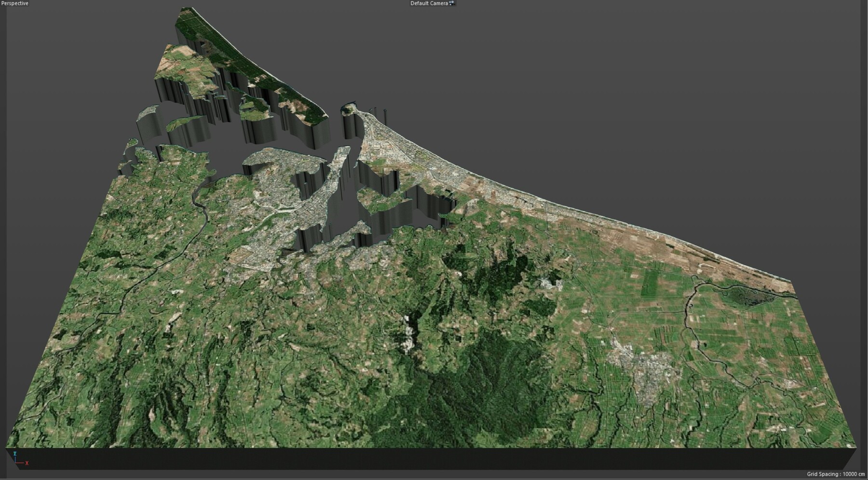868x480 pixels.
Task: Click the 'Grid Spacing : 10000 cm' readout
Action: click(x=836, y=475)
